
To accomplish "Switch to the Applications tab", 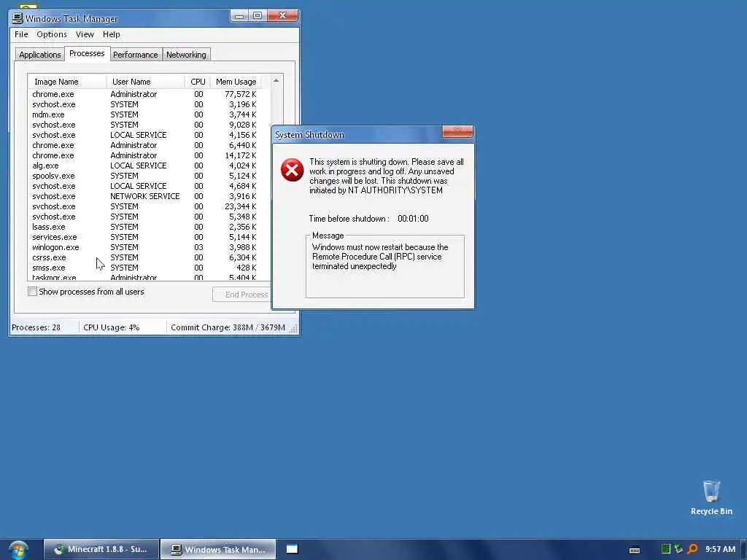I will [x=40, y=55].
